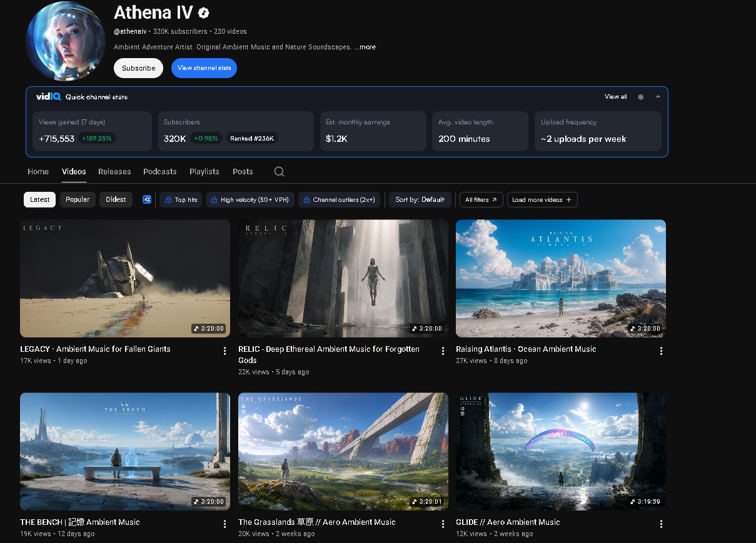
Task: Select the Latest sort chip
Action: click(39, 199)
